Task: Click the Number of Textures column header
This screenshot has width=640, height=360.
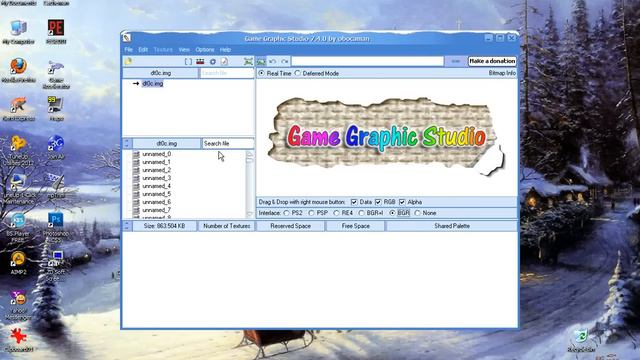Action: coord(227,226)
